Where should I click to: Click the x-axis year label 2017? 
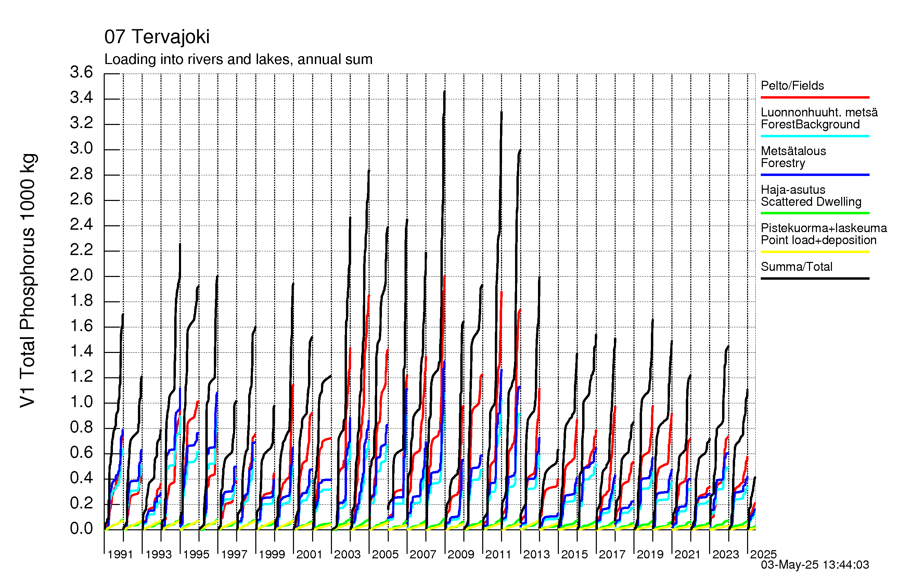pos(612,554)
